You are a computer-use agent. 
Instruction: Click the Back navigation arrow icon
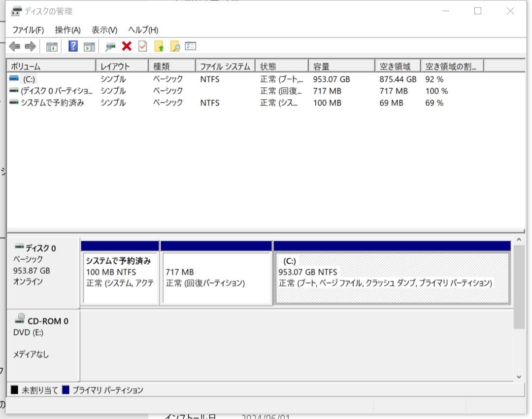tap(13, 46)
